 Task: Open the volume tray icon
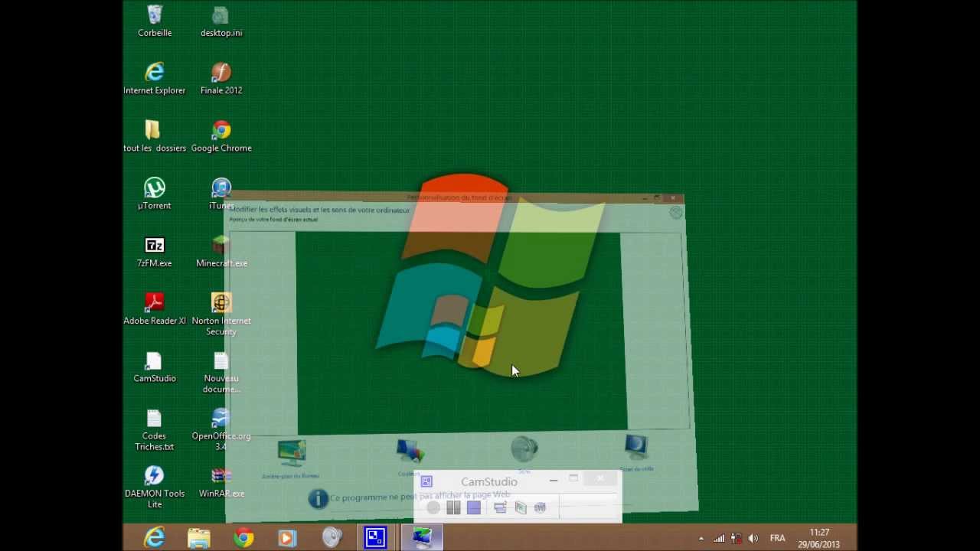pos(754,538)
